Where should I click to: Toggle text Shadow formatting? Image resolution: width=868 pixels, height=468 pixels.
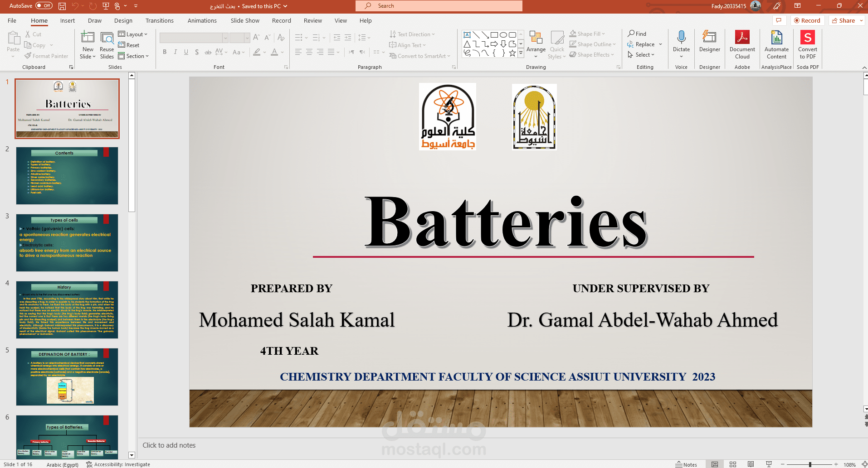click(197, 52)
